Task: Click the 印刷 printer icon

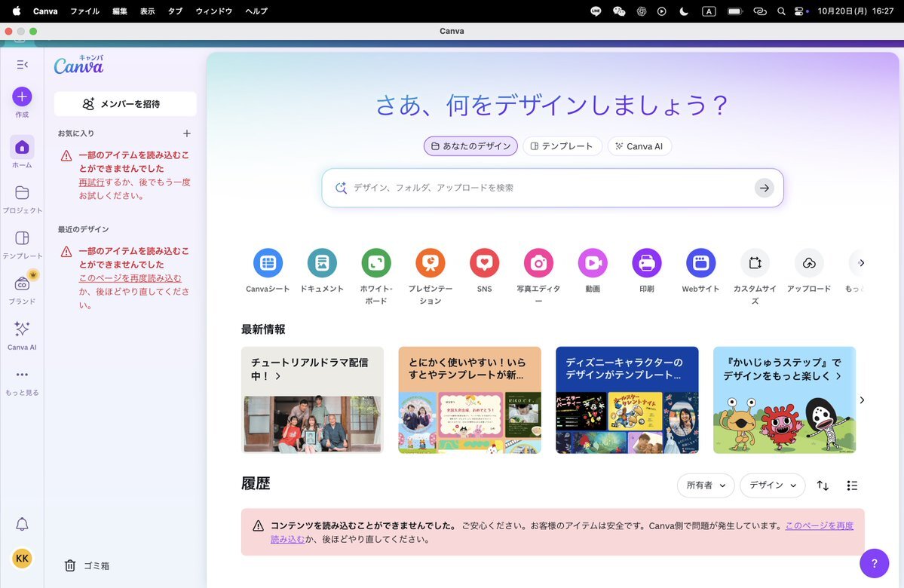Action: coord(647,263)
